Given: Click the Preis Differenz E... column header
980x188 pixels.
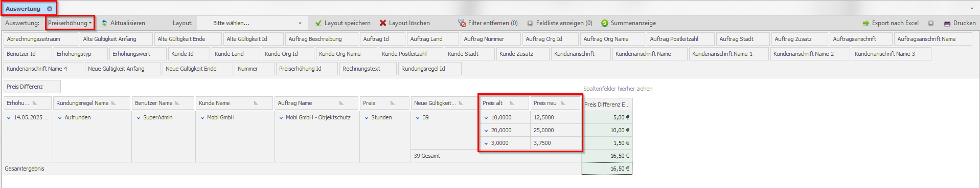Looking at the screenshot, I should [607, 104].
